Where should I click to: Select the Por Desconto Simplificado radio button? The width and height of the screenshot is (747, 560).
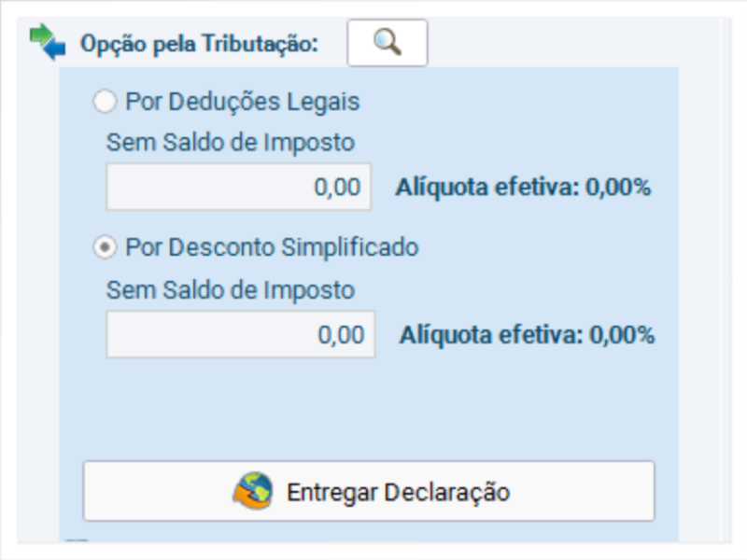(105, 247)
